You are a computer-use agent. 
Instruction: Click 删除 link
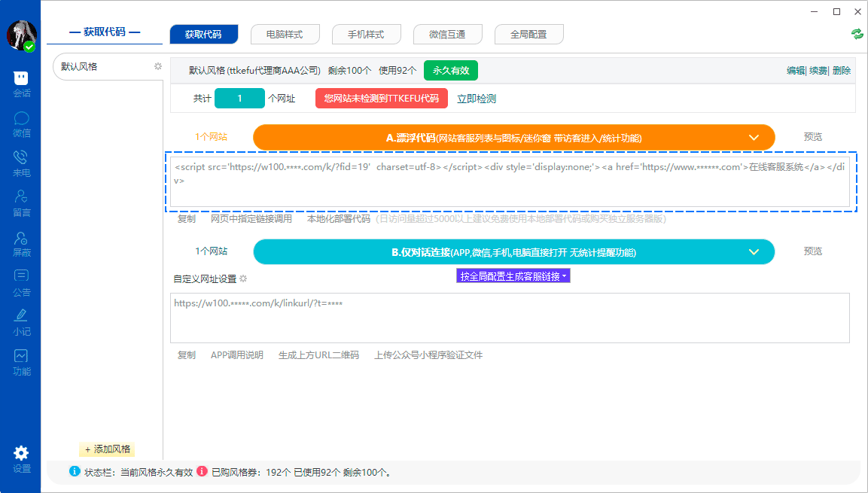click(842, 70)
